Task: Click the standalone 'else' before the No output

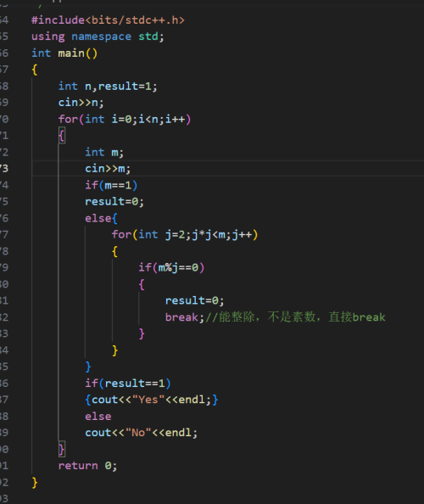Action: pos(98,417)
